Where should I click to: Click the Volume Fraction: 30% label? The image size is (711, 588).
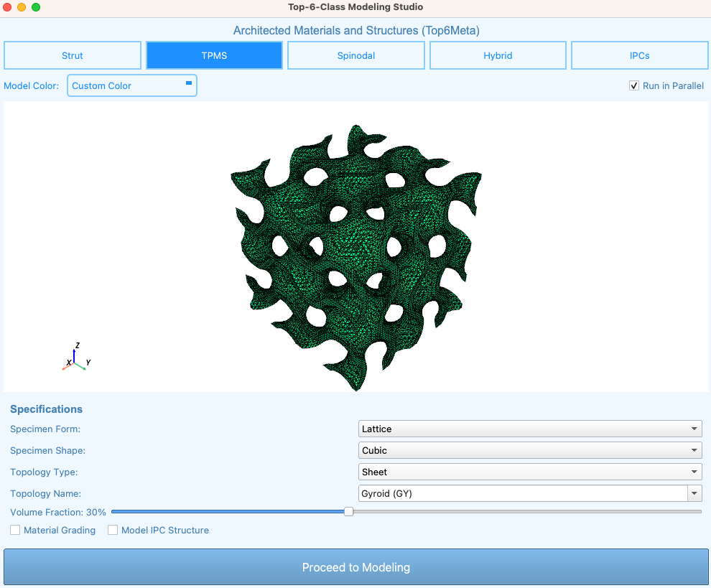pos(58,513)
